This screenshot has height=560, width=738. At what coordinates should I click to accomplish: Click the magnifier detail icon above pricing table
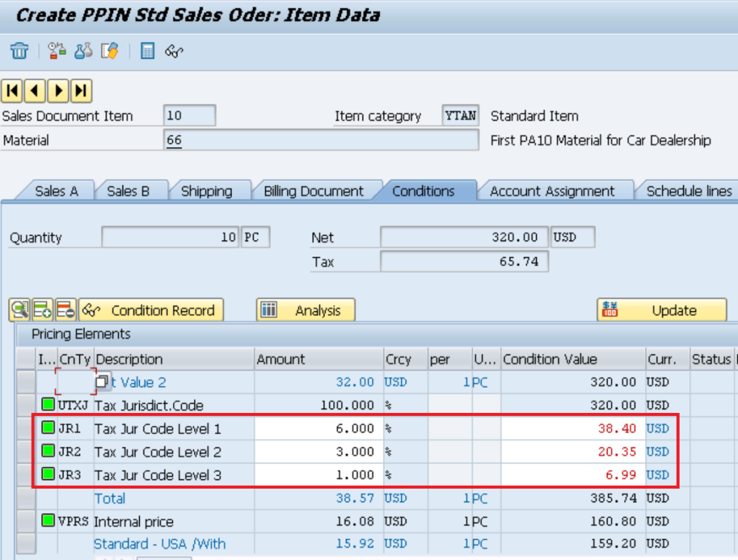pyautogui.click(x=19, y=311)
